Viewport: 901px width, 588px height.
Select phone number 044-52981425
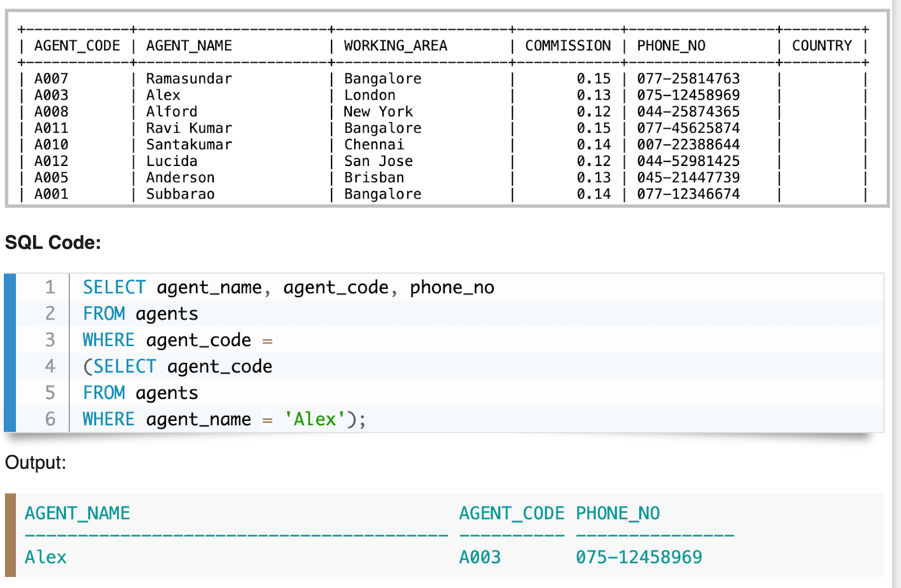[688, 161]
